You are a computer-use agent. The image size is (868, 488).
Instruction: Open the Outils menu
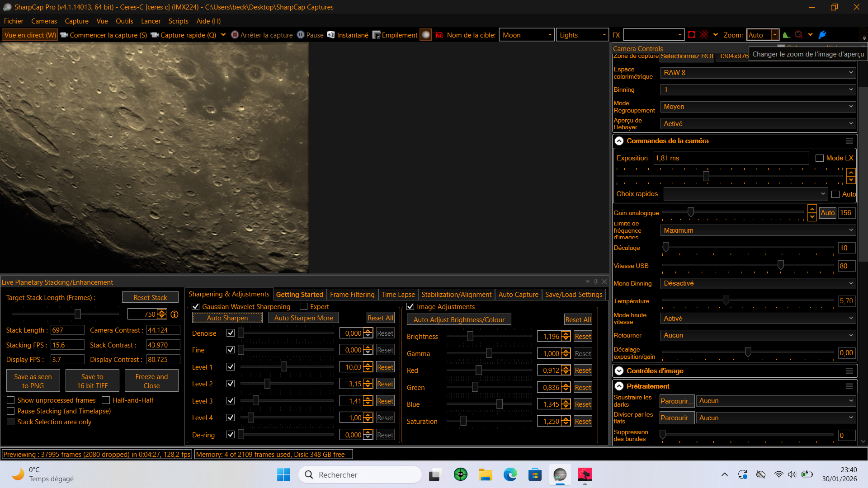click(x=124, y=21)
